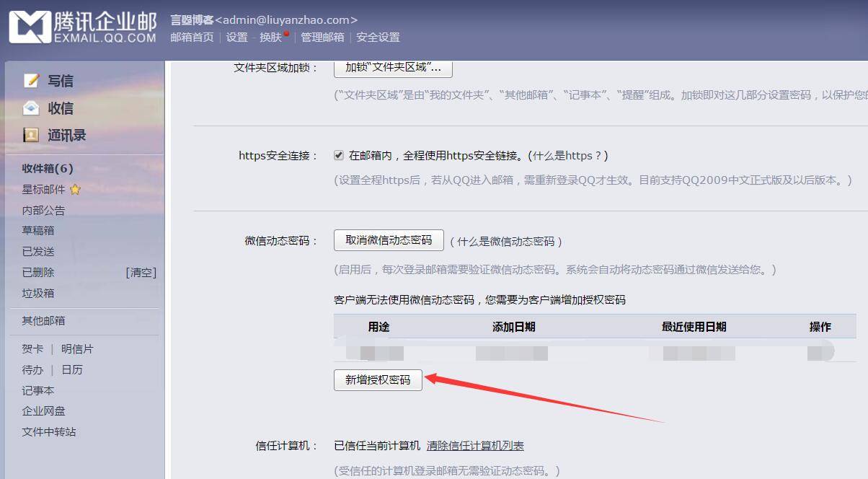Screen dimensions: 868x479
Task: Open 安全设置 in the top navigation
Action: click(x=378, y=37)
